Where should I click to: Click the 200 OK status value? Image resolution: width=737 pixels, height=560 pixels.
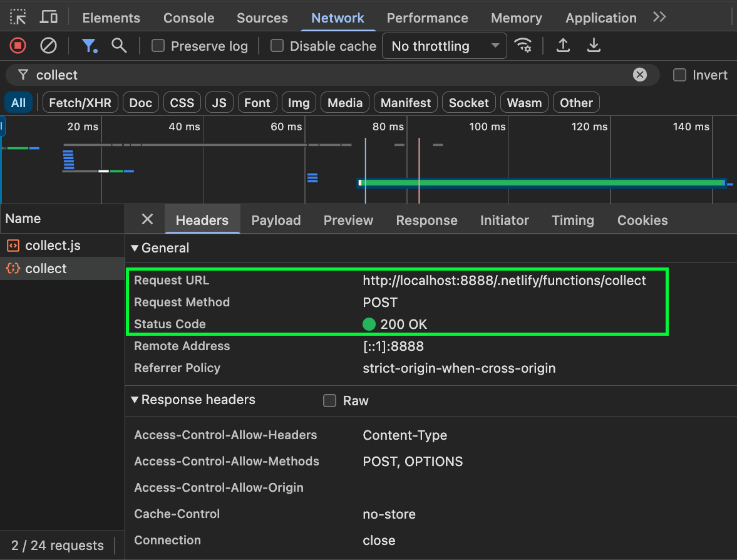click(x=403, y=324)
